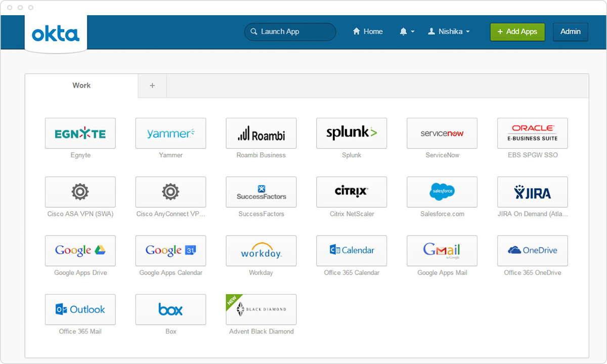Go to Home in top navigation
607x364 pixels.
pos(368,31)
